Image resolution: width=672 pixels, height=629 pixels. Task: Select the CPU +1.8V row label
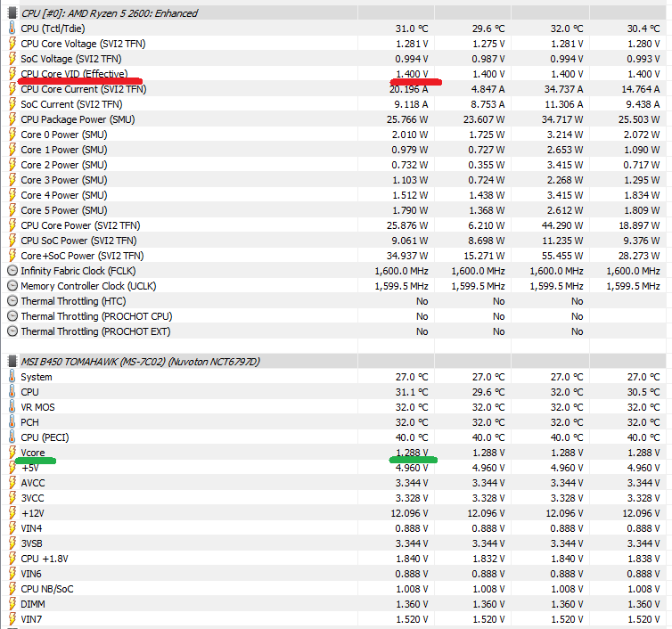pyautogui.click(x=45, y=559)
